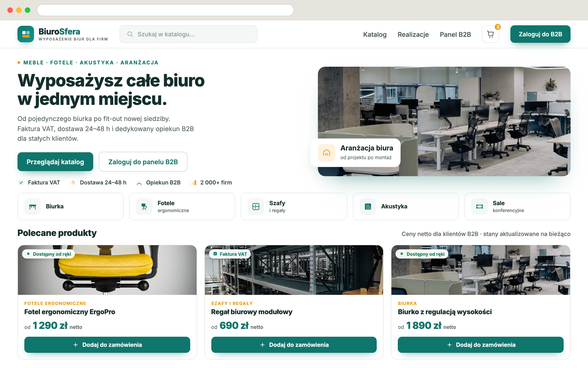This screenshot has width=588, height=368.
Task: Click the 1 890 zł price
Action: [424, 325]
